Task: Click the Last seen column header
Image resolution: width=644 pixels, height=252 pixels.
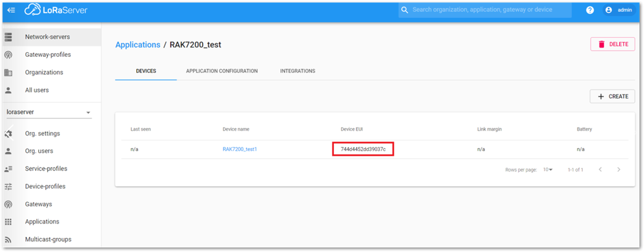Action: coord(141,129)
